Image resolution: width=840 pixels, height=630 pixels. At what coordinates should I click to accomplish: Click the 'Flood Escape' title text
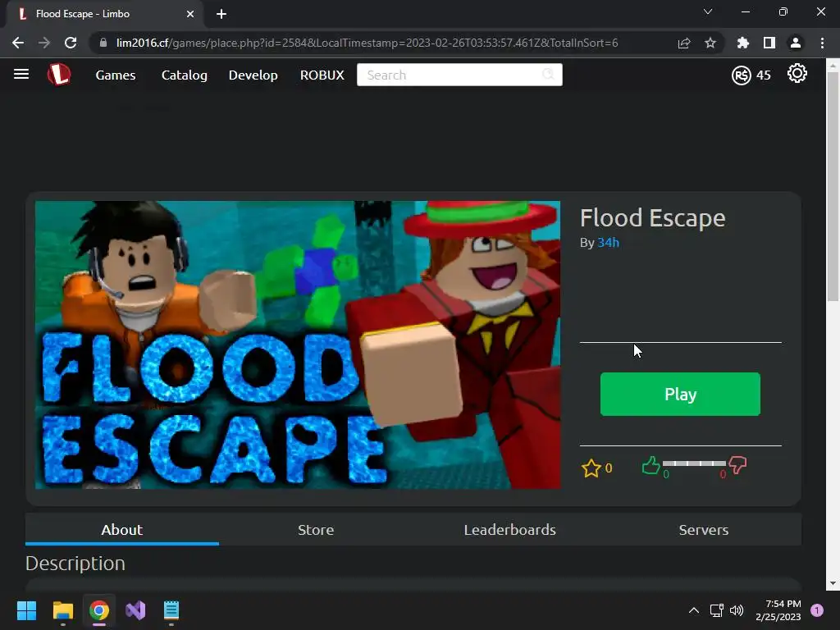(652, 218)
